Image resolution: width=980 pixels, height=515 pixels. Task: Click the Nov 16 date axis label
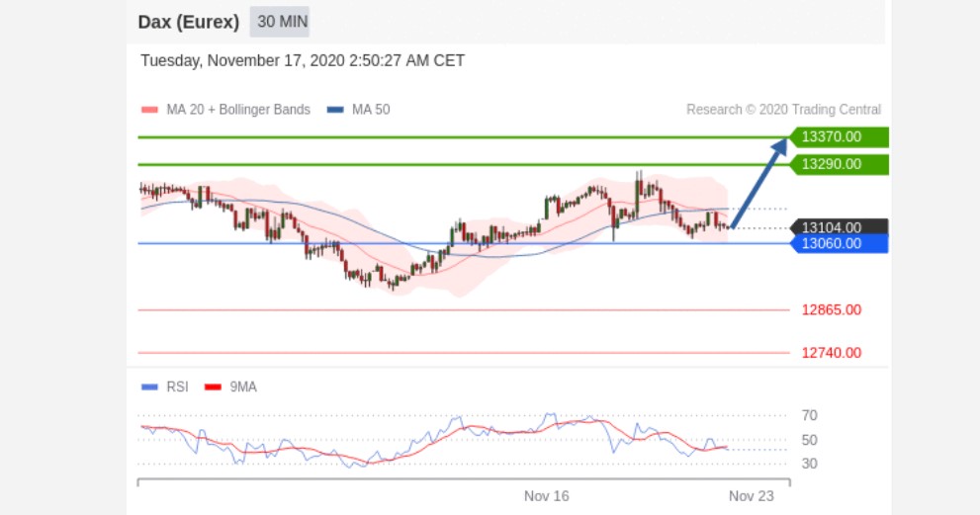(547, 496)
